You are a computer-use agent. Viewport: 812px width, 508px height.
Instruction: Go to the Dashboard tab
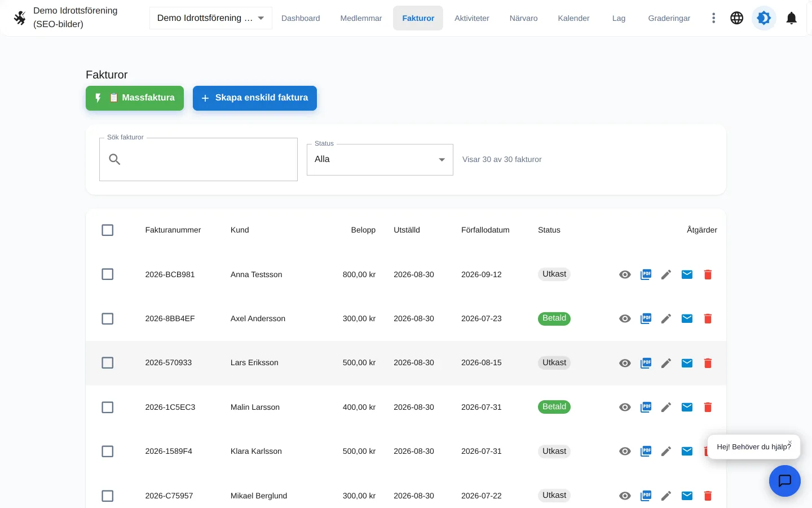(x=301, y=18)
